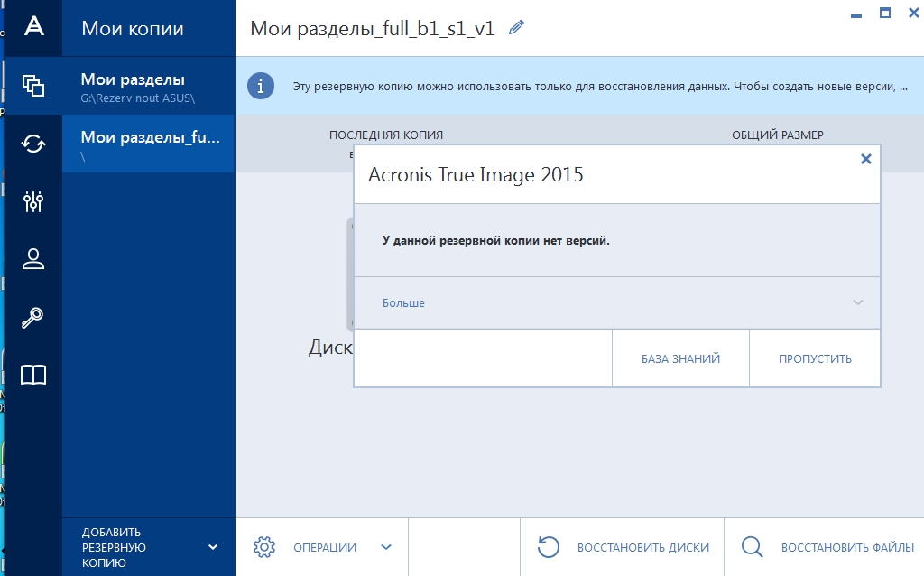The height and width of the screenshot is (576, 924).
Task: Click the 'Мои копии' header
Action: pyautogui.click(x=133, y=28)
